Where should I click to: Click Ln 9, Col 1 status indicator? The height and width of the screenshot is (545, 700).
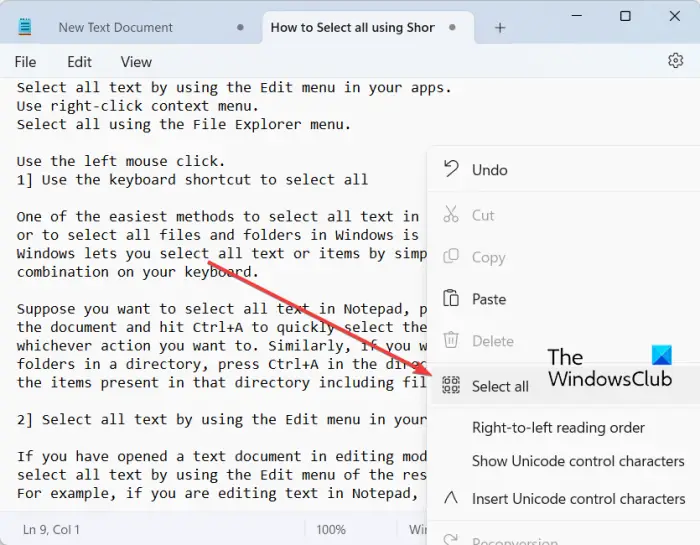coord(51,529)
